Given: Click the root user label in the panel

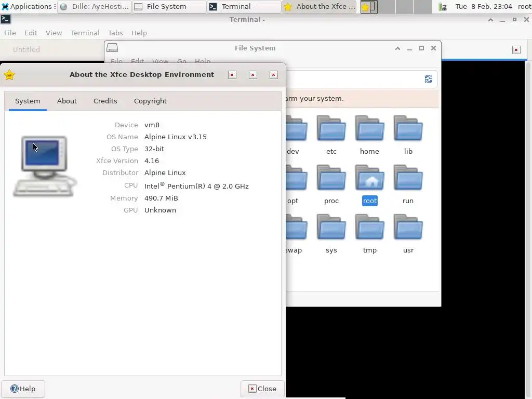Looking at the screenshot, I should click(524, 6).
